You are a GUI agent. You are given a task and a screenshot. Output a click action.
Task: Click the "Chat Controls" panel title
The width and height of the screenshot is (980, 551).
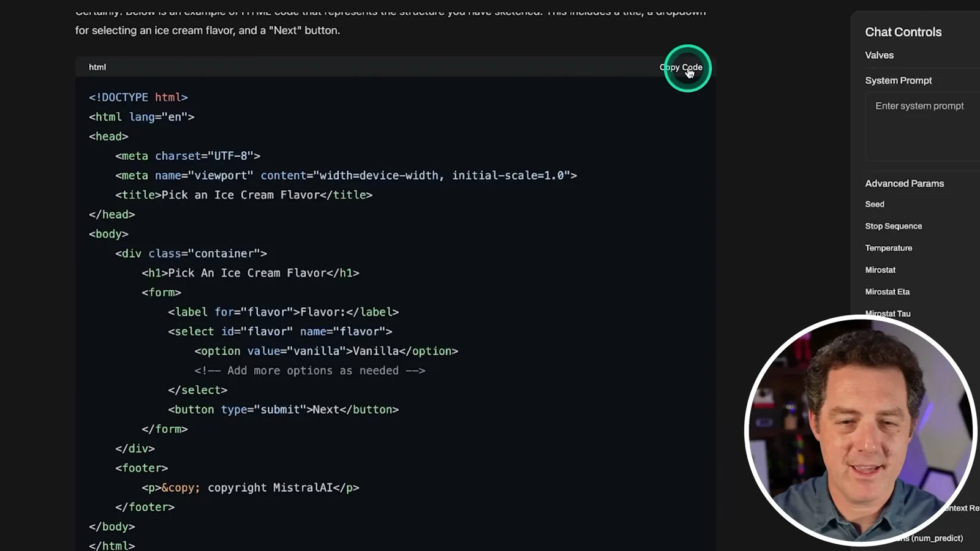click(903, 32)
